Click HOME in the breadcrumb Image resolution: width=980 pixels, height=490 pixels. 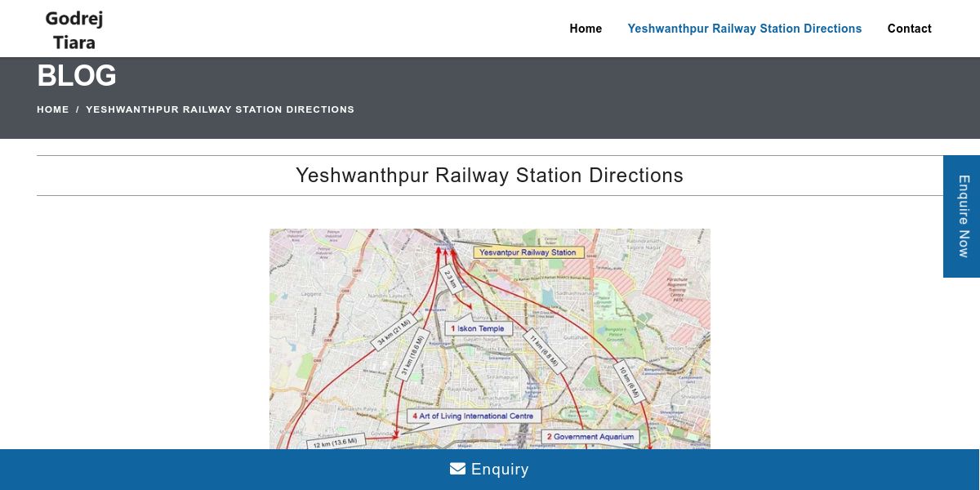pos(53,109)
